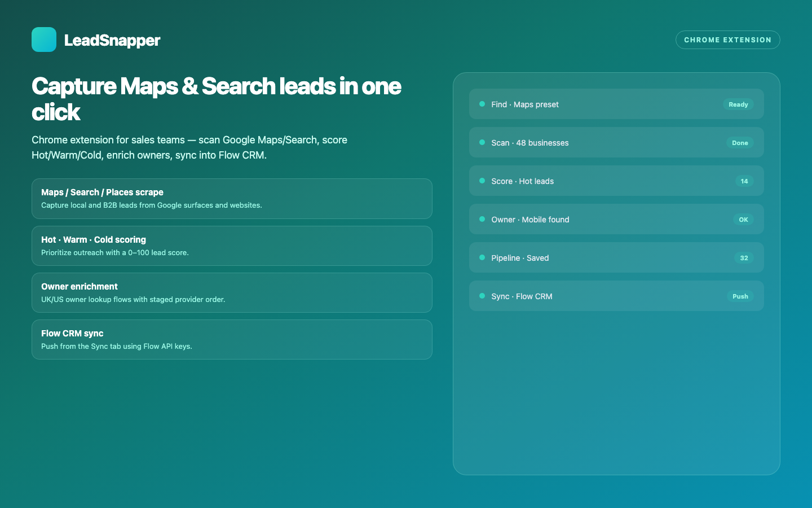Open the Owner enrichment card

232,293
